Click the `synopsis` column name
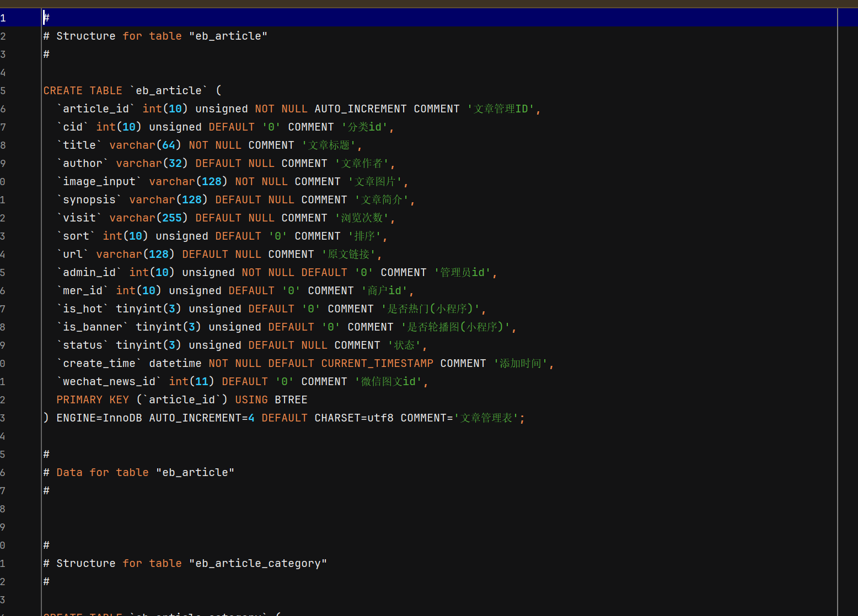This screenshot has height=616, width=858. click(89, 200)
